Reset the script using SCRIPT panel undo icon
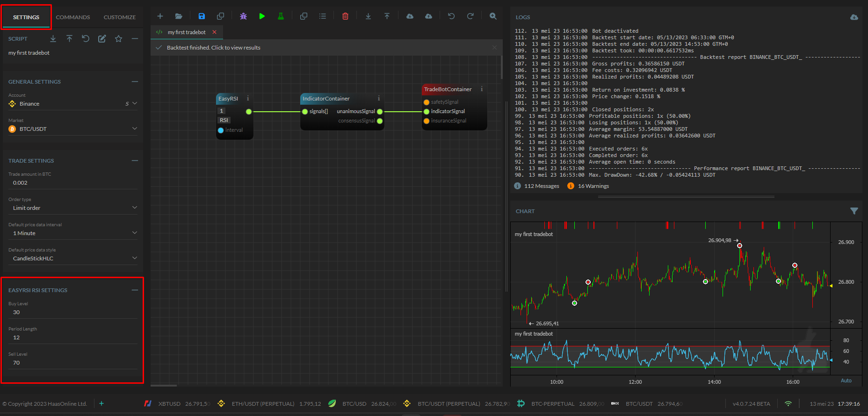This screenshot has height=416, width=868. pyautogui.click(x=86, y=39)
